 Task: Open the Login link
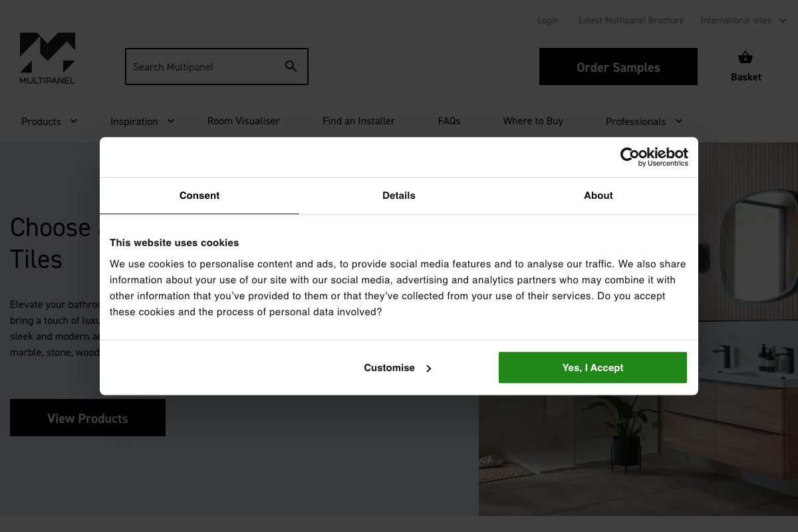coord(548,21)
